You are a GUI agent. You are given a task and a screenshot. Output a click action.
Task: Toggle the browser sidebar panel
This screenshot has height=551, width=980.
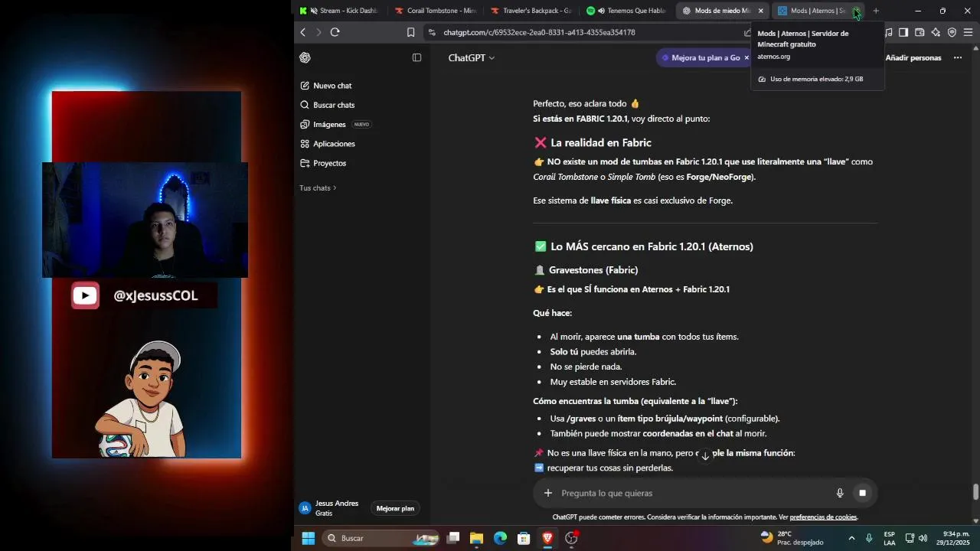903,32
